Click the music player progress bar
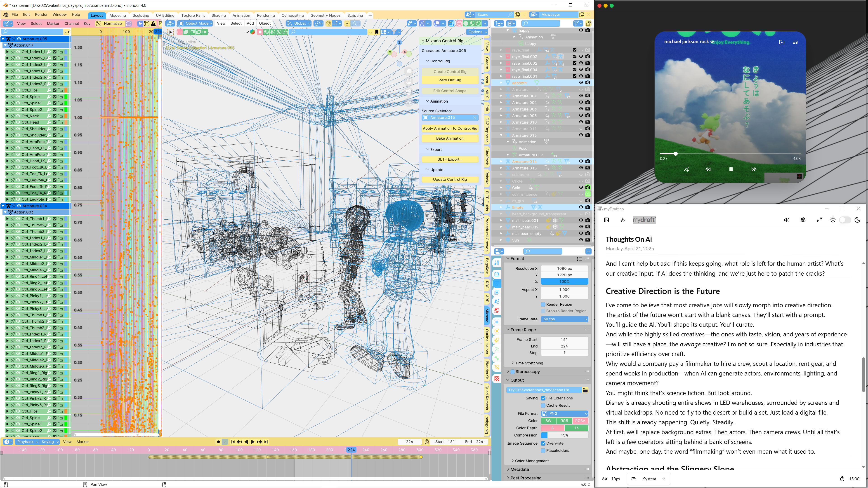This screenshot has width=868, height=488. 730,154
